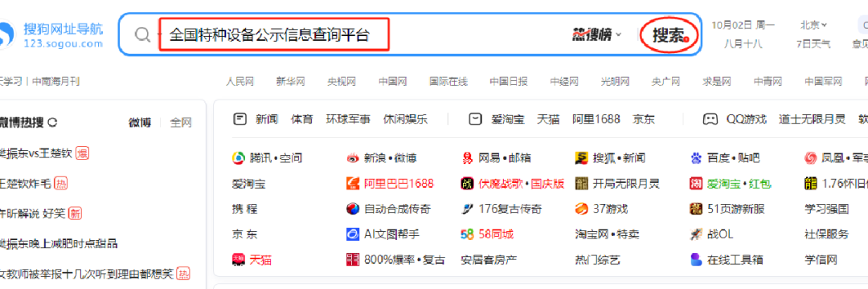Click the 搜索 search button
The height and width of the screenshot is (289, 868).
click(x=669, y=35)
